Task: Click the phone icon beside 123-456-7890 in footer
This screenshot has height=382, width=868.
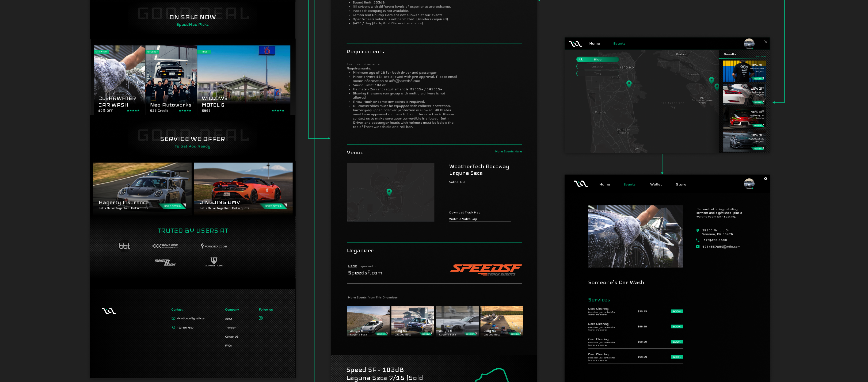Action: coord(174,327)
